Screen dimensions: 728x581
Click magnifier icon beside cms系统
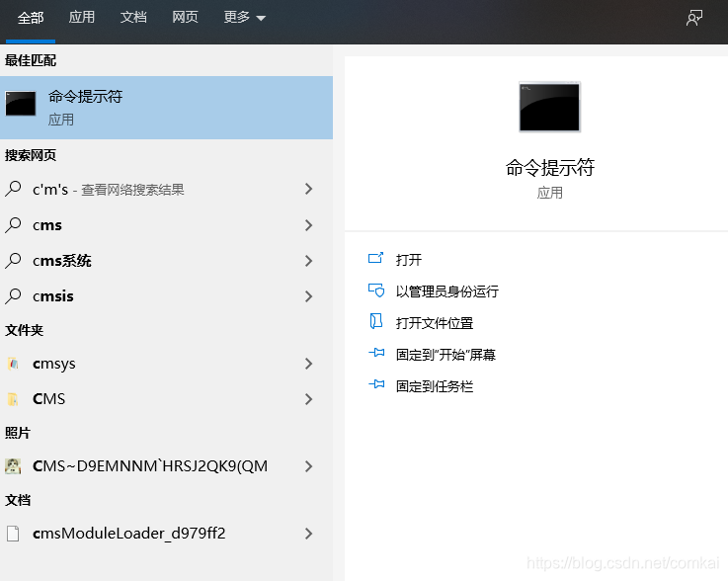coord(13,260)
